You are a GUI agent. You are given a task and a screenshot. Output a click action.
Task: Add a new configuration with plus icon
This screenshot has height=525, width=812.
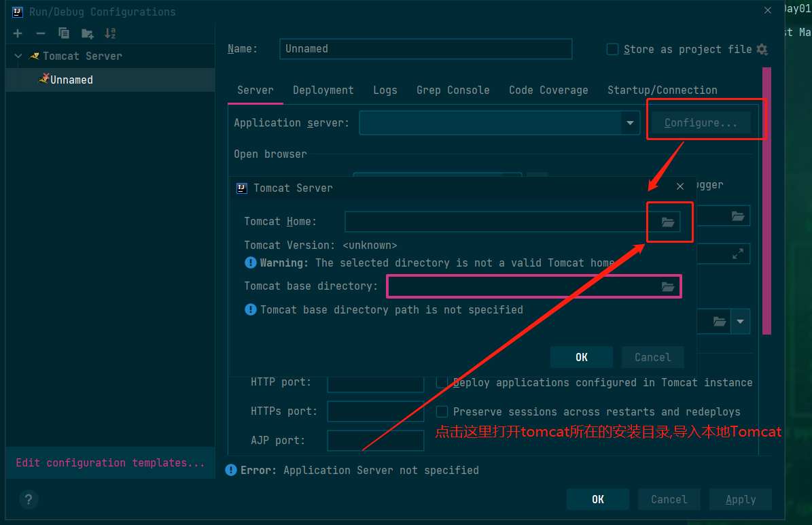tap(18, 34)
